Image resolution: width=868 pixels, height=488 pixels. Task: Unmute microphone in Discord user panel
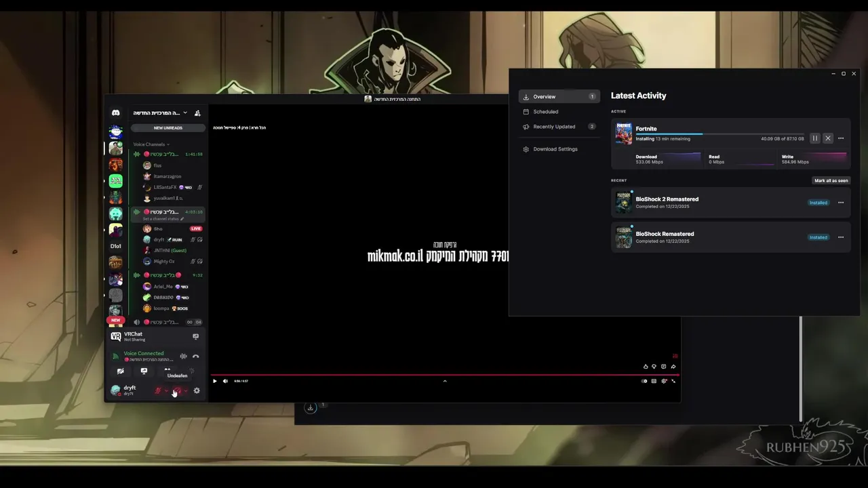tap(158, 390)
